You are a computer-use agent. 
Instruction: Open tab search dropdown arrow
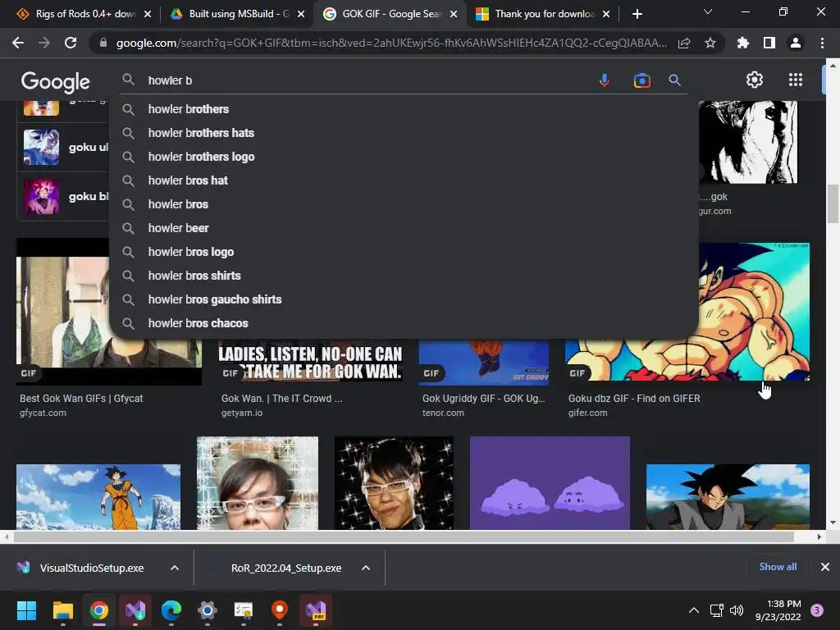708,11
